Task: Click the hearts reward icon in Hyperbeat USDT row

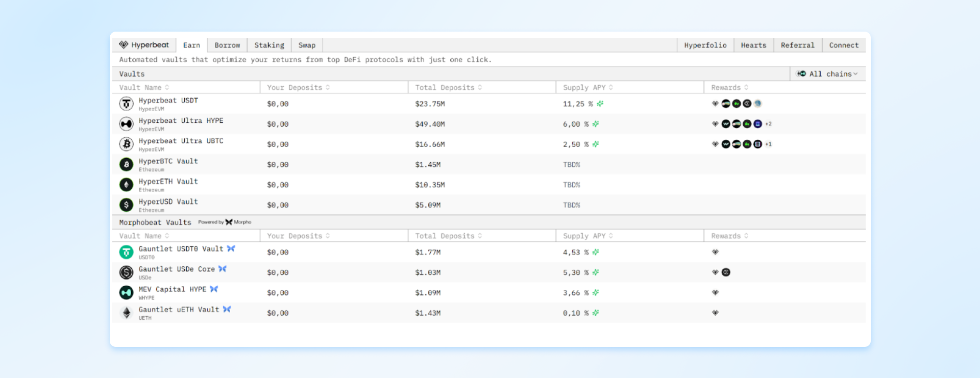Action: [715, 104]
